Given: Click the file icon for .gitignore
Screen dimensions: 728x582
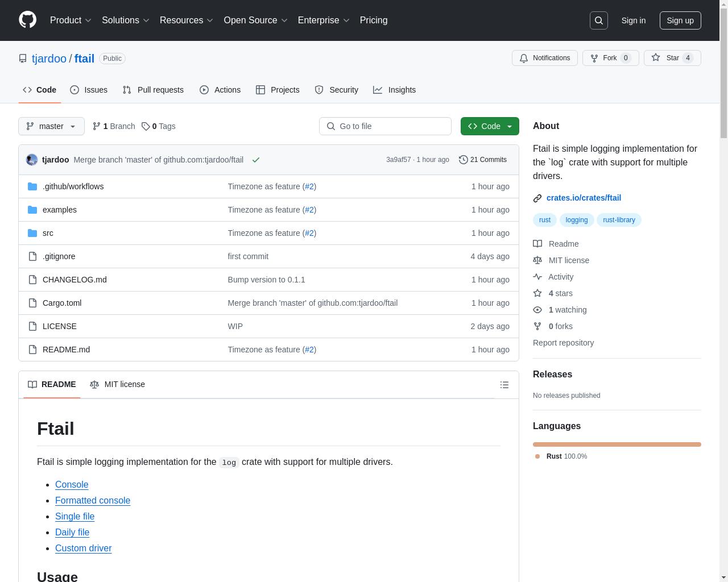Looking at the screenshot, I should tap(32, 256).
